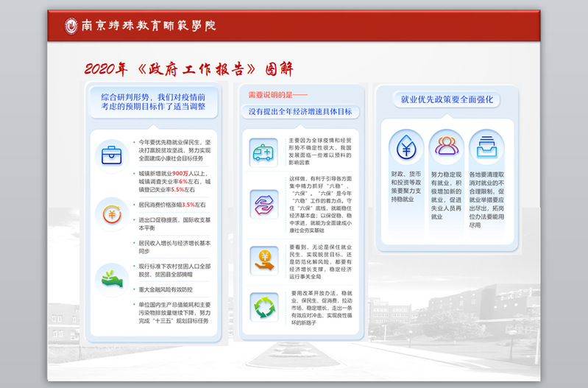Select the 没有提出全年经济增速具体目标 header
Image resolution: width=588 pixels, height=388 pixels.
pos(300,112)
